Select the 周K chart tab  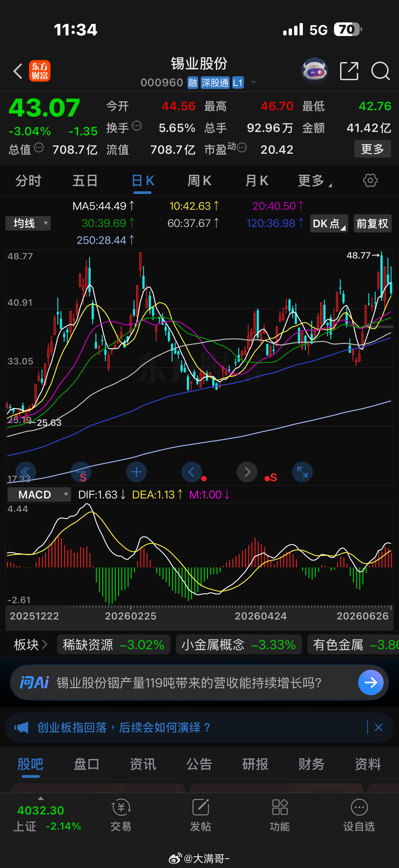pos(199,181)
